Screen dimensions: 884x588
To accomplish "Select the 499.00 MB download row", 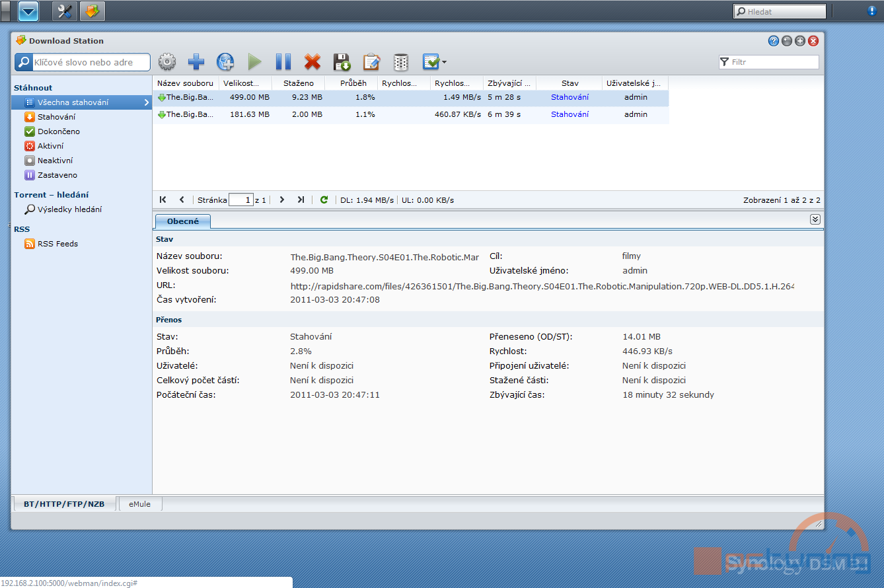I will click(x=411, y=97).
